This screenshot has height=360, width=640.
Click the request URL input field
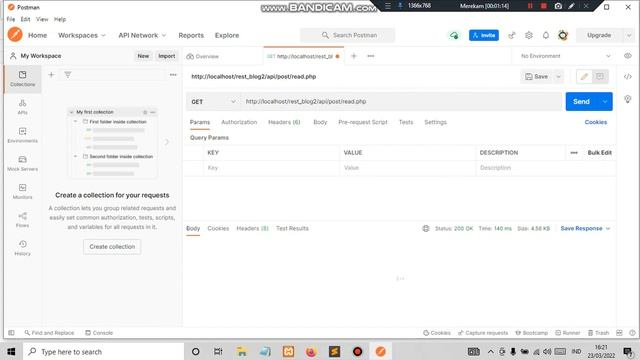click(x=402, y=102)
